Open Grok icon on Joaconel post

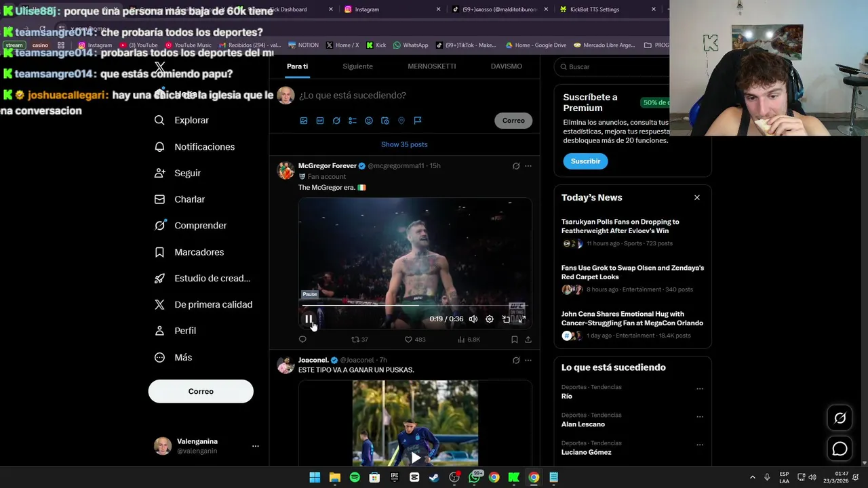pos(516,361)
